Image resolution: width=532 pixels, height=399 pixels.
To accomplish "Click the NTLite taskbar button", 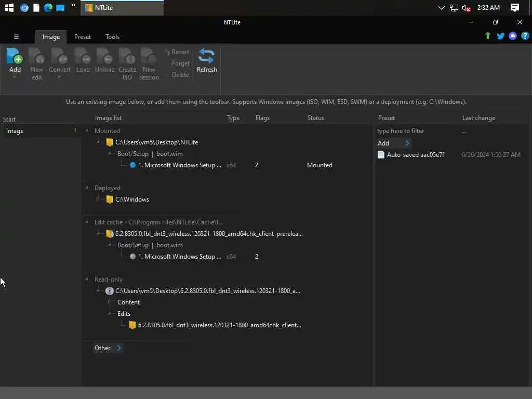I will pos(122,8).
